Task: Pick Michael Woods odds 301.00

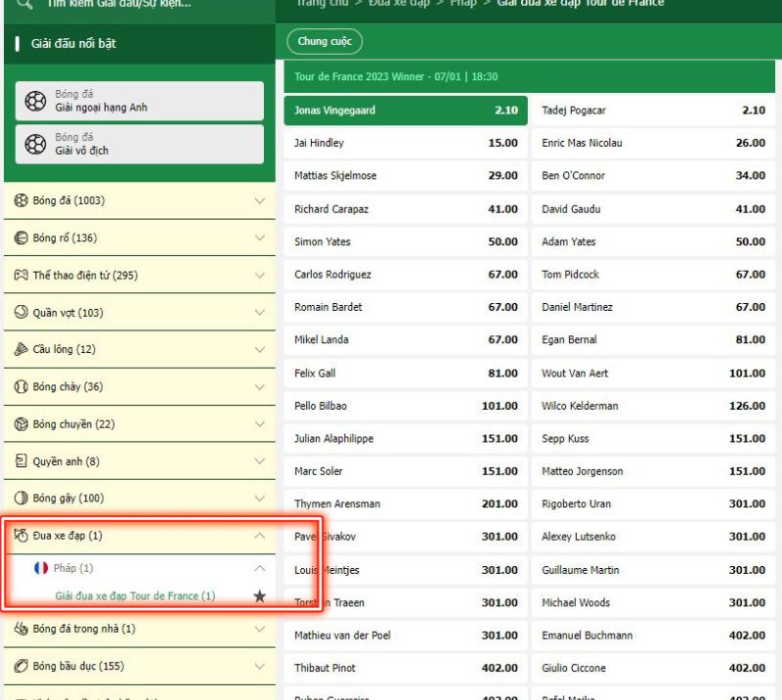Action: (x=653, y=602)
